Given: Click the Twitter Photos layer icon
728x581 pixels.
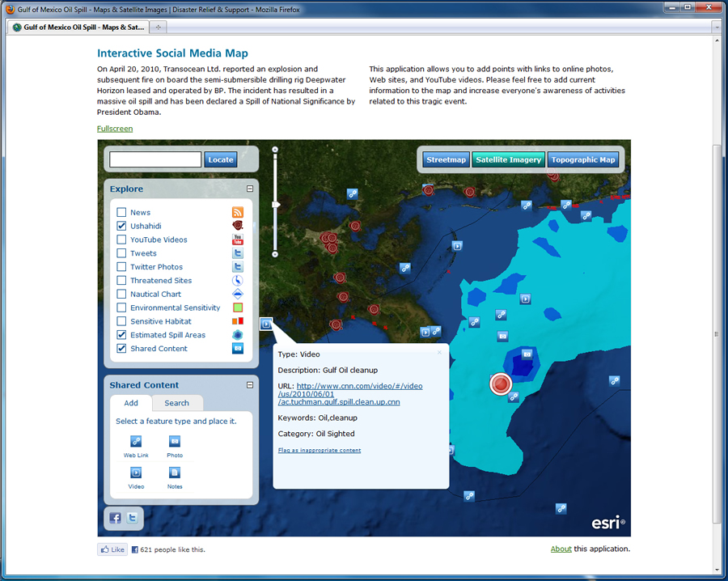Looking at the screenshot, I should pos(238,266).
